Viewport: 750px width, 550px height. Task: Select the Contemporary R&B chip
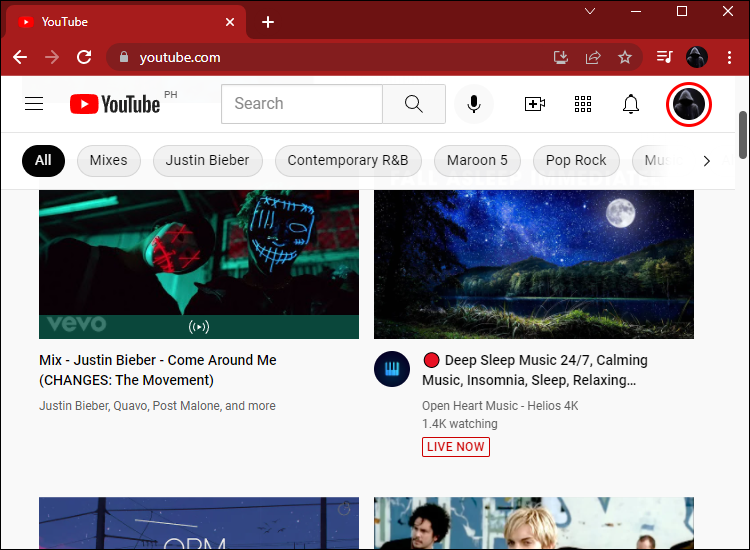(x=348, y=161)
